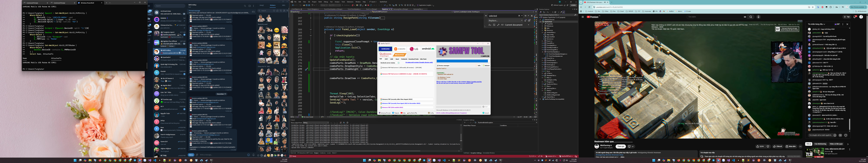Select the SAMSUNG brand in SamFw Tool
868x163 pixels.
click(x=386, y=49)
